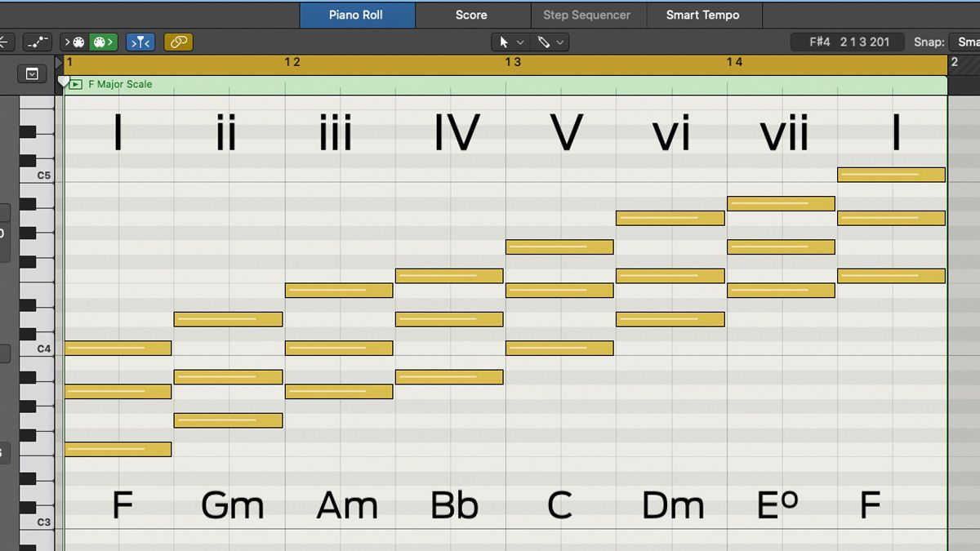Select the C4 note of the first F chord

[x=118, y=349]
